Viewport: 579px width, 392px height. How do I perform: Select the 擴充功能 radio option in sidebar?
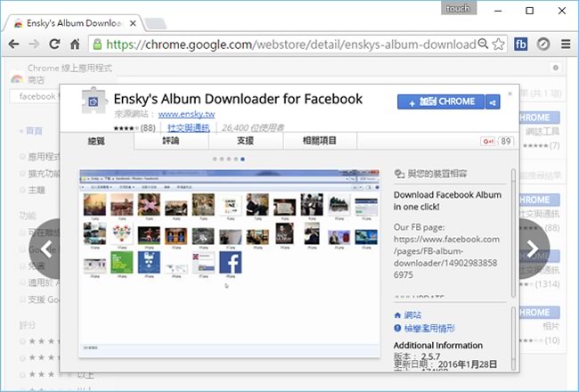pos(23,173)
